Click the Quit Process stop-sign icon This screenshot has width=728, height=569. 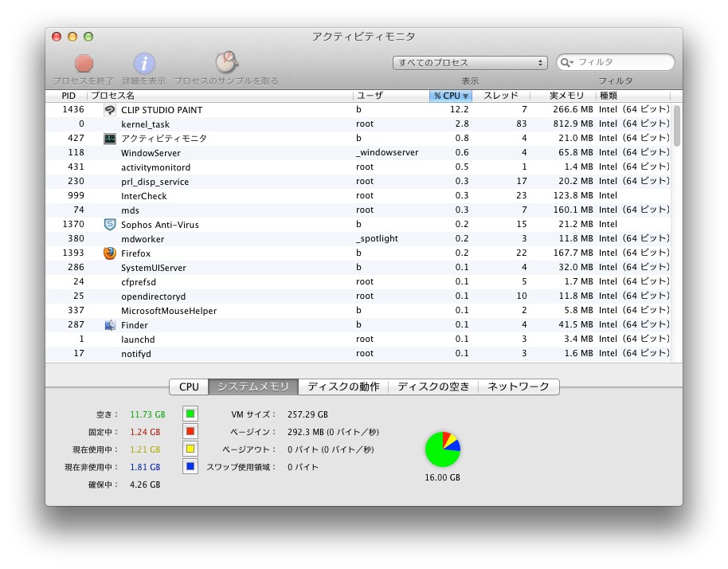tap(84, 64)
